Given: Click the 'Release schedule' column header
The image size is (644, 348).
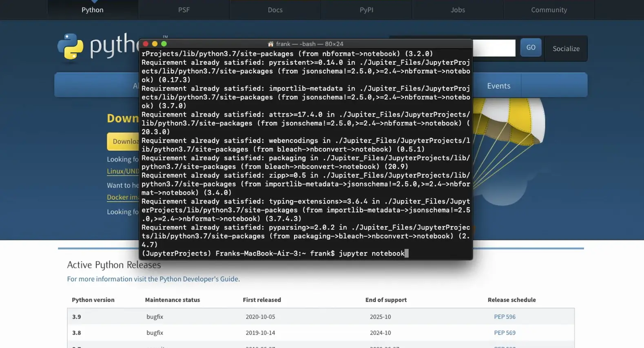Looking at the screenshot, I should point(511,300).
